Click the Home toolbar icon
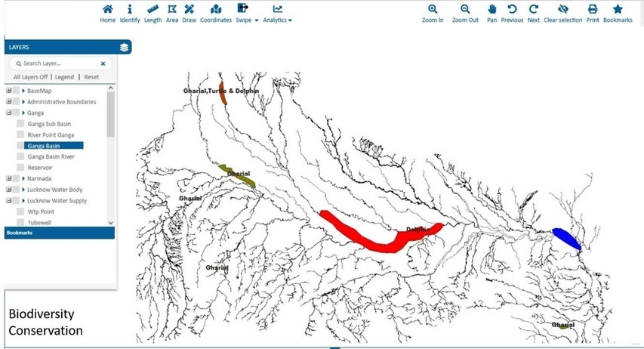 (107, 10)
